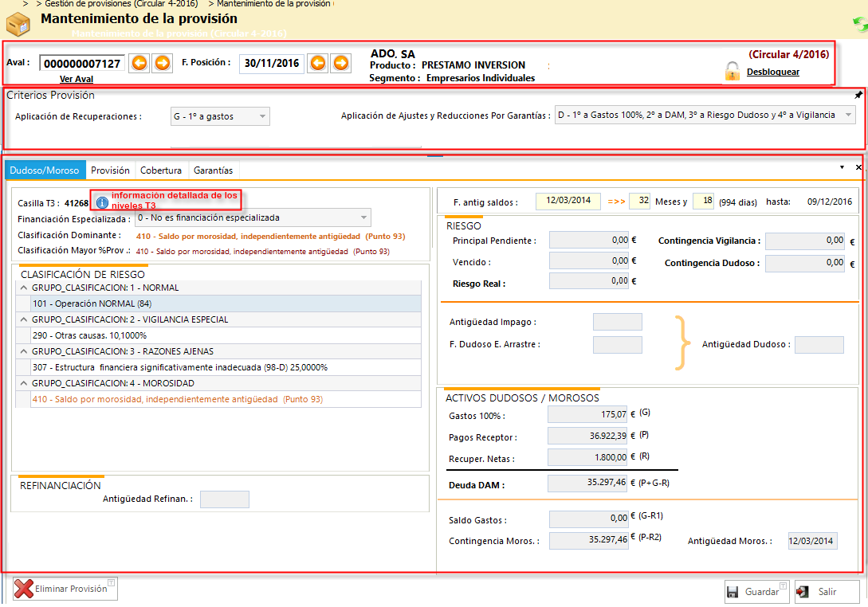This screenshot has height=607, width=868.
Task: Click Gestión de provisiones breadcrumb
Action: tap(120, 4)
